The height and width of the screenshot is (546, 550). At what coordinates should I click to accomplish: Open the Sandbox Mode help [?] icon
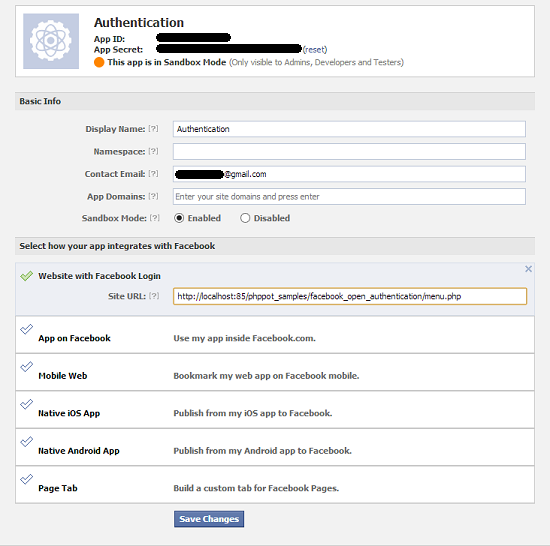click(x=155, y=218)
